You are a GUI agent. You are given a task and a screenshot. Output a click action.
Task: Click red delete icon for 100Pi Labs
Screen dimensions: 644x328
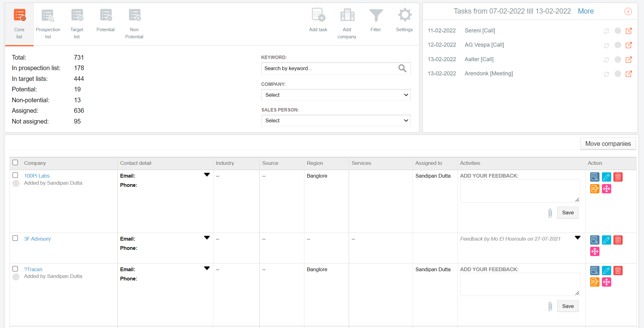[x=618, y=177]
